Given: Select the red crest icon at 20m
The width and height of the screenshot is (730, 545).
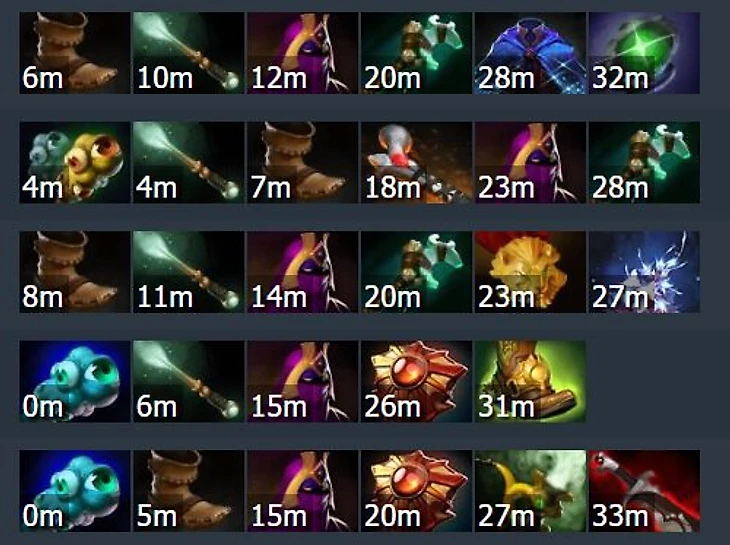Looking at the screenshot, I should 416,491.
